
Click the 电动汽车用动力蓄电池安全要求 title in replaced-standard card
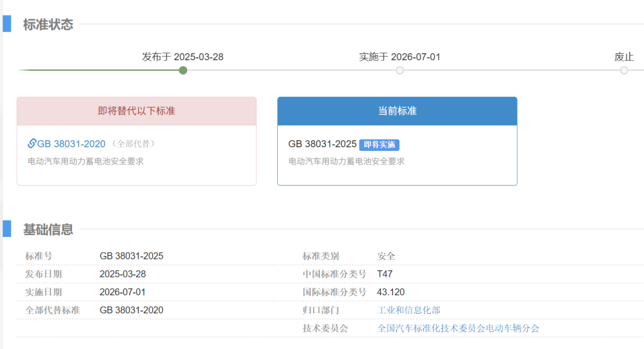tap(86, 162)
